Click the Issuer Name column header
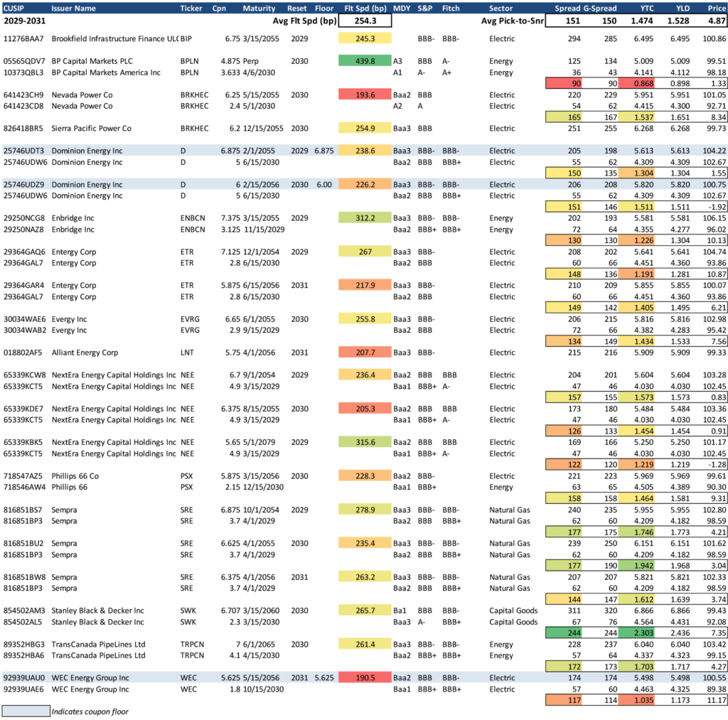Screen dimensions: 728x720 (x=74, y=8)
